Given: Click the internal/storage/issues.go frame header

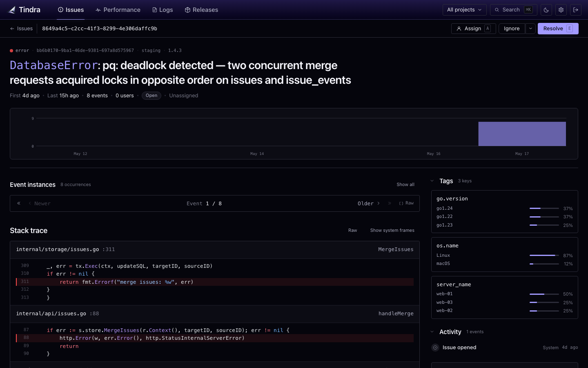Looking at the screenshot, I should [x=215, y=249].
